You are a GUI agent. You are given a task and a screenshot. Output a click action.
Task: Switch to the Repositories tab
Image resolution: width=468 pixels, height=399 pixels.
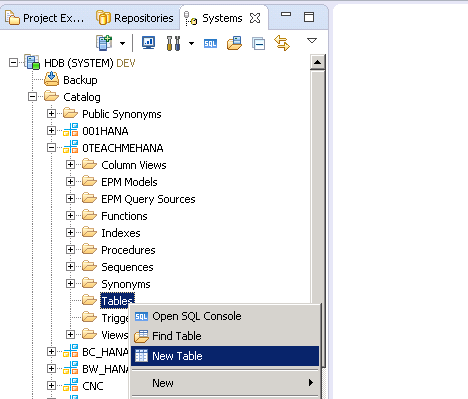[x=135, y=18]
